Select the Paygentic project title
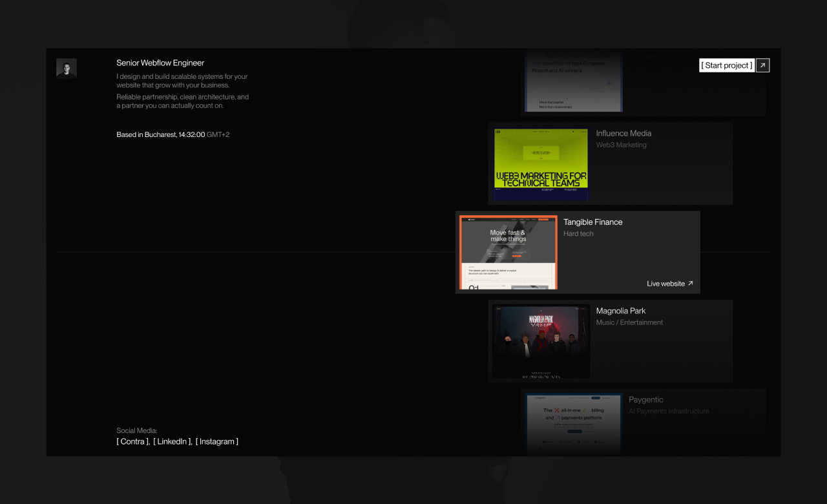The width and height of the screenshot is (827, 504). pyautogui.click(x=646, y=399)
